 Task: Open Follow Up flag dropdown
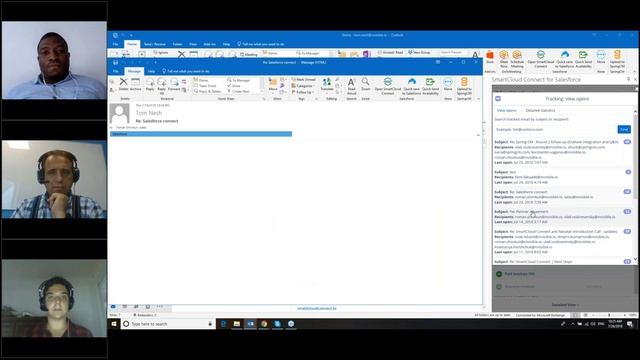tap(302, 92)
